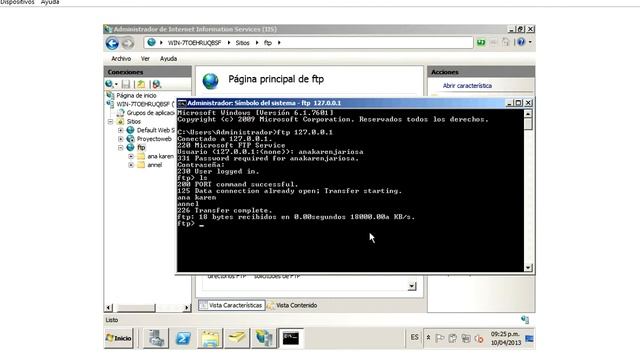Image resolution: width=640 pixels, height=360 pixels.
Task: Click the features pane scroll down arrow
Action: click(x=412, y=286)
